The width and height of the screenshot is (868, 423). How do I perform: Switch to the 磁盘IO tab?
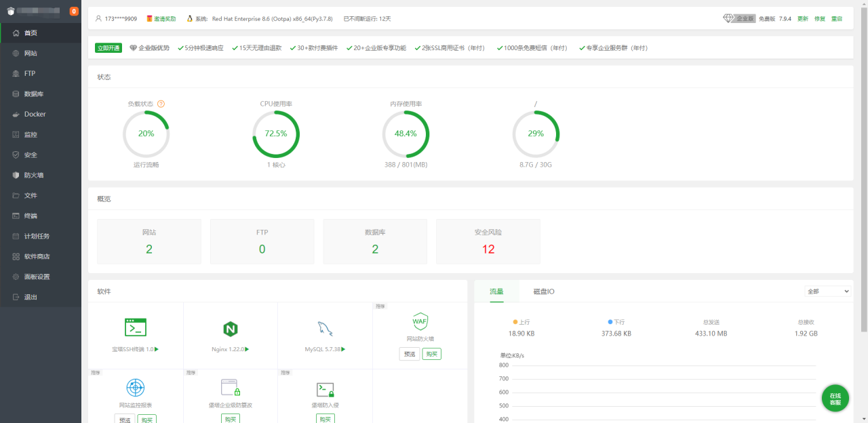543,291
